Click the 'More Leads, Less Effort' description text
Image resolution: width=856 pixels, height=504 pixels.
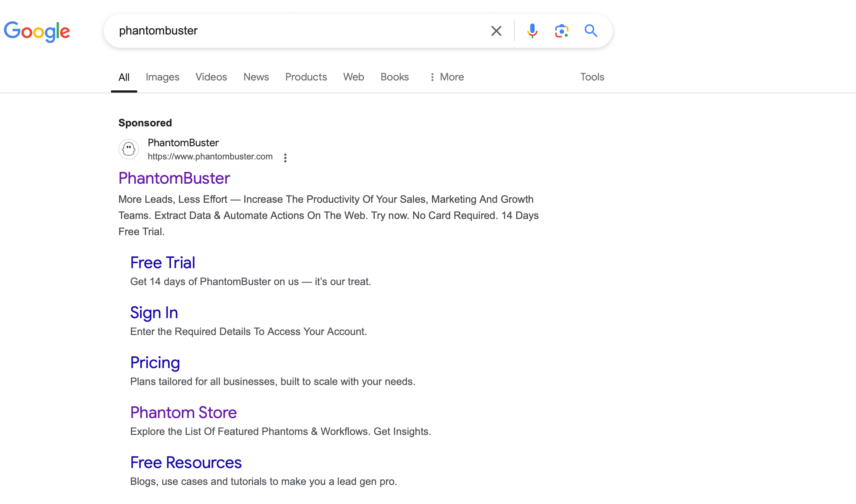328,215
